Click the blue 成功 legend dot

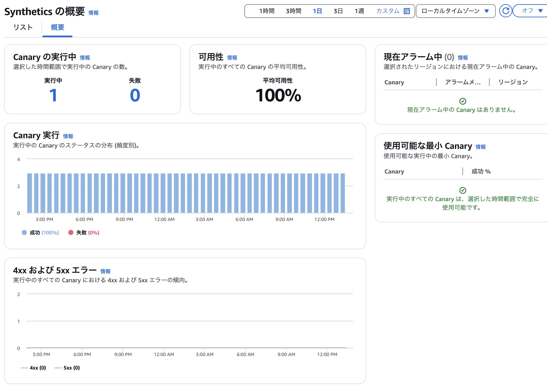point(24,233)
